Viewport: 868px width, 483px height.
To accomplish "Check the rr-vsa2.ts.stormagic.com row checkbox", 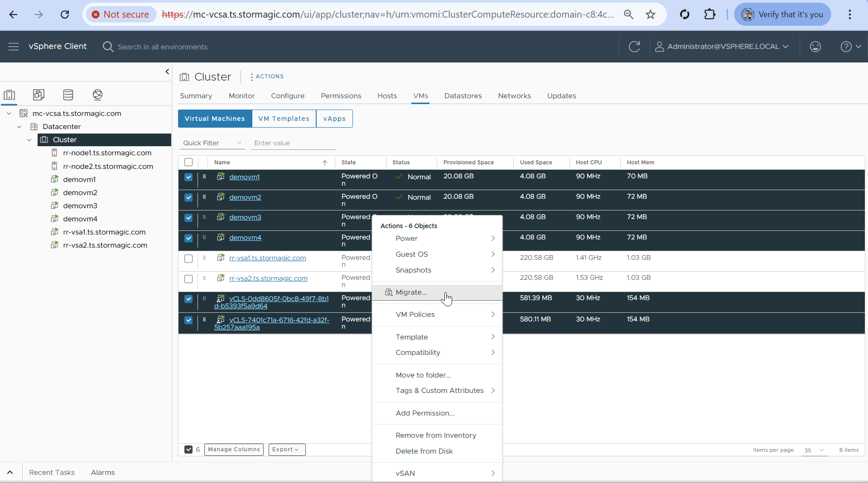I will [188, 279].
